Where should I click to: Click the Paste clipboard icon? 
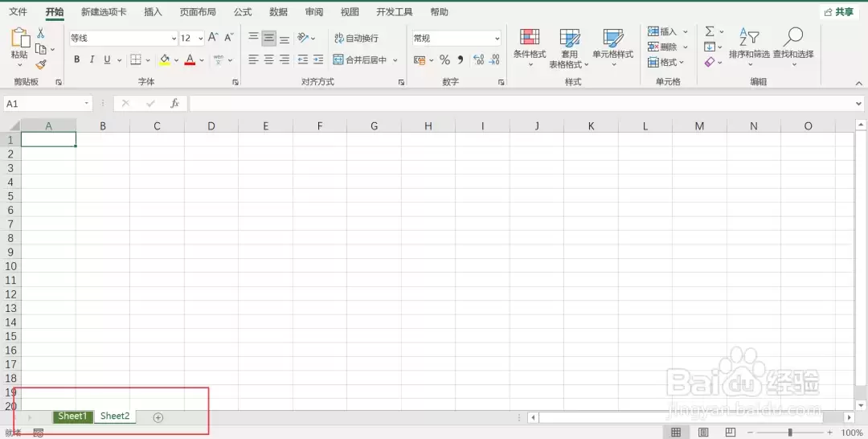click(20, 38)
